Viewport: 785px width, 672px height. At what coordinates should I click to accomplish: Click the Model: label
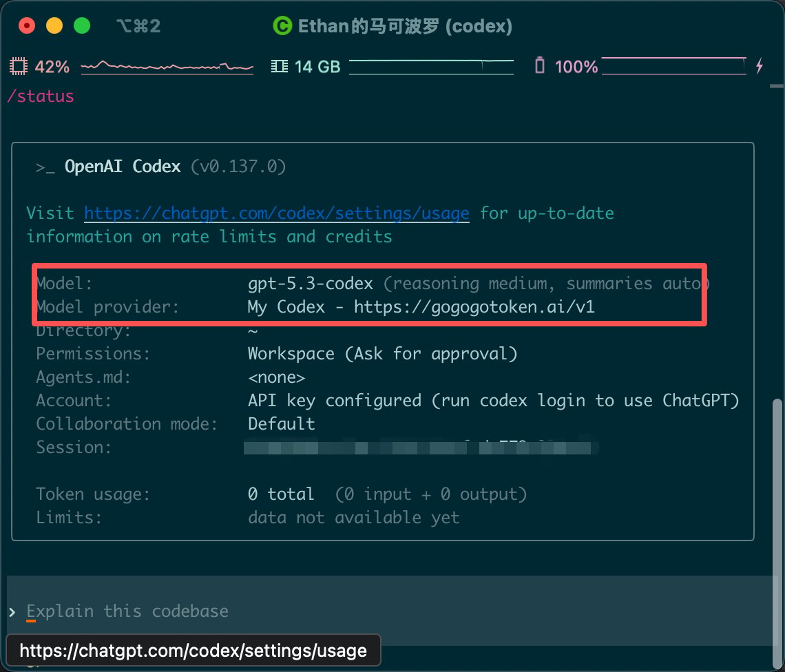64,284
